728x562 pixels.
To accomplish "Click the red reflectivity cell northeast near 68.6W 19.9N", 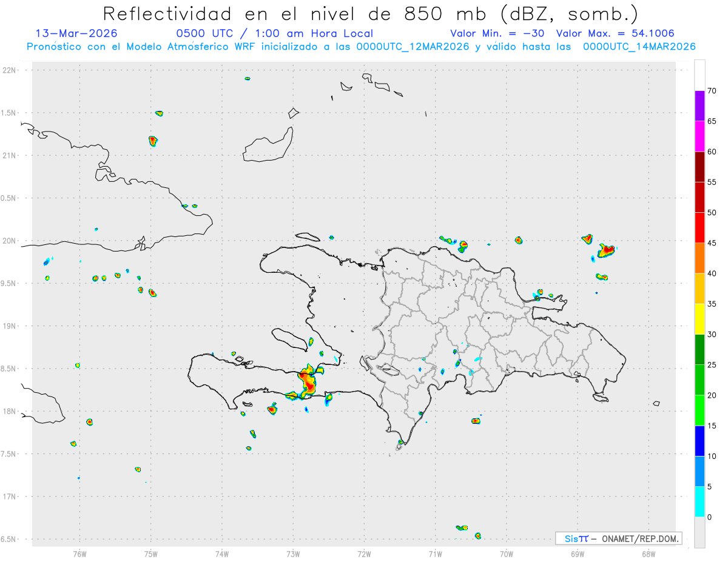I will pyautogui.click(x=605, y=250).
